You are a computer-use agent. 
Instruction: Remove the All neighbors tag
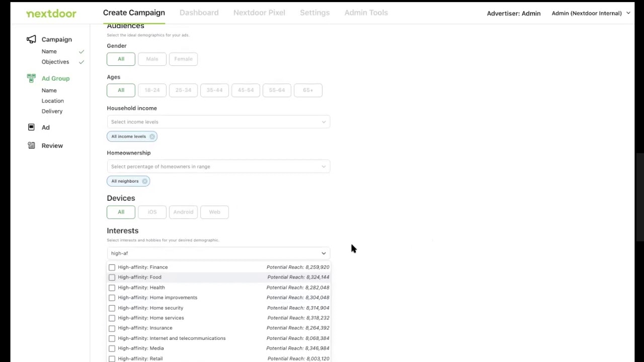[144, 181]
